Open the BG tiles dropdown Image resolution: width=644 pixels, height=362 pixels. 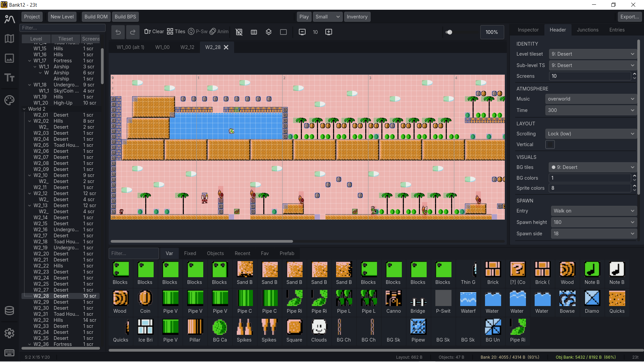(x=593, y=167)
